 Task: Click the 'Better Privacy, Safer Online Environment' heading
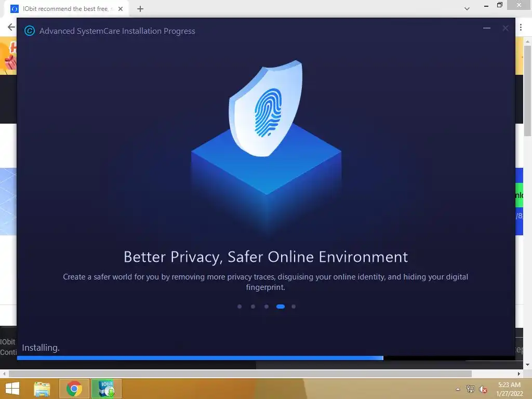click(x=265, y=257)
